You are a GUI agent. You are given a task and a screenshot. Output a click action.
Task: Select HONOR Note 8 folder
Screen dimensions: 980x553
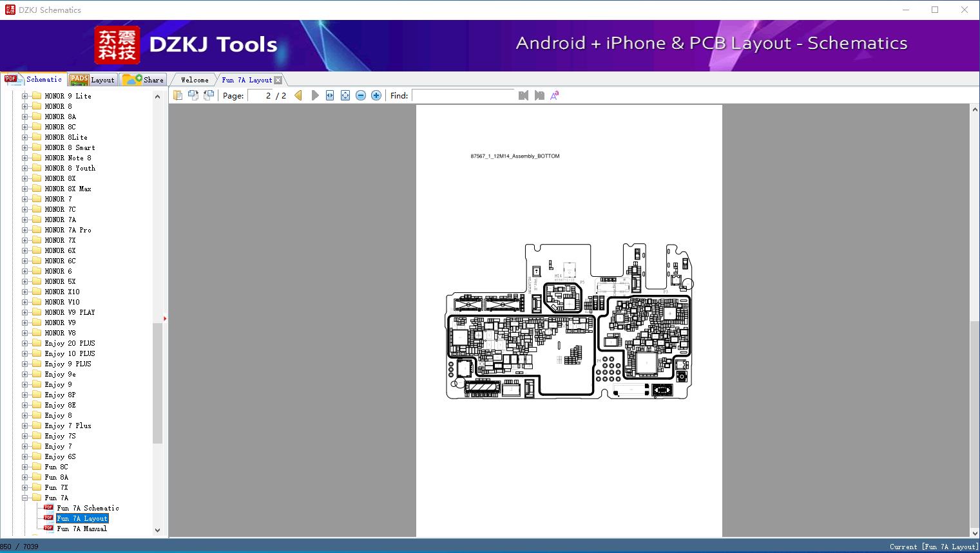pos(68,158)
